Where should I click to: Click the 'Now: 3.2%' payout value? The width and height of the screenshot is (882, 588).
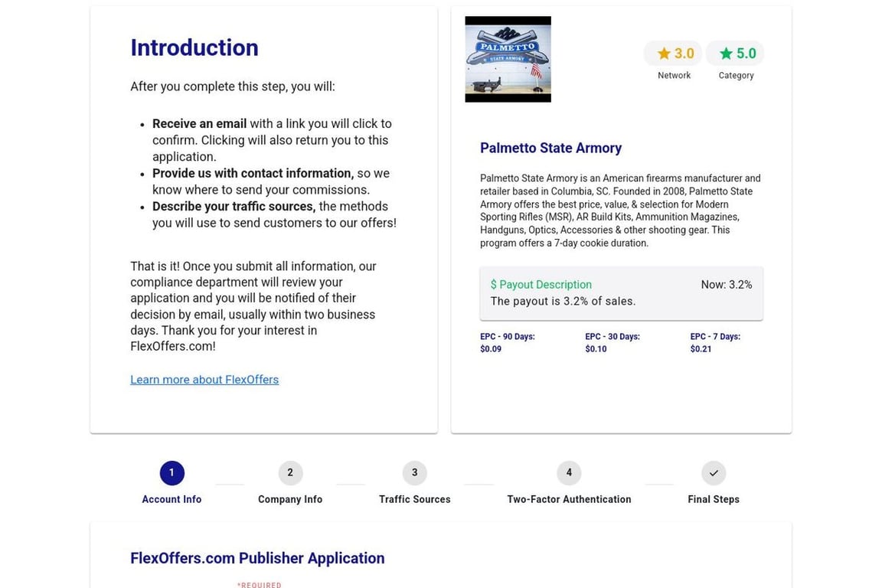click(726, 285)
